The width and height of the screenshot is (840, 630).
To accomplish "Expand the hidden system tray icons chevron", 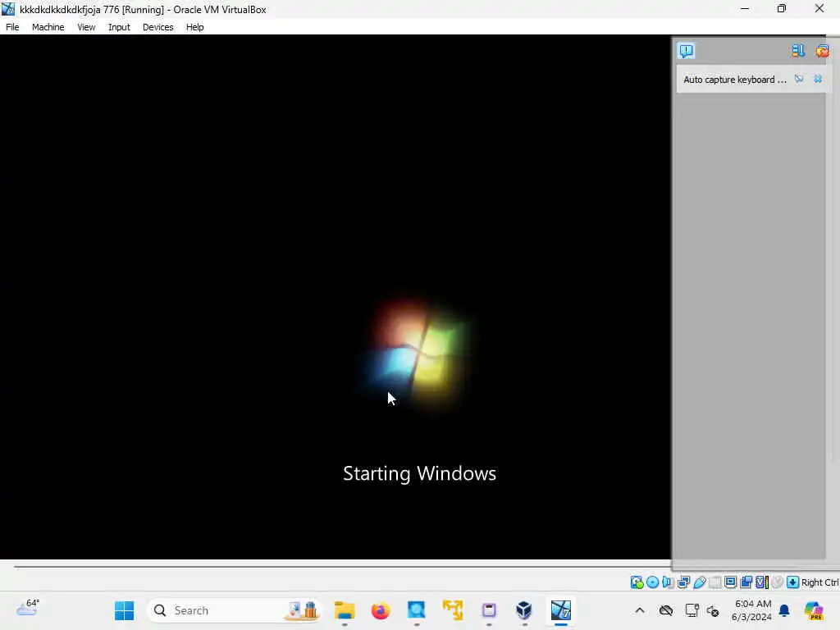I will coord(640,610).
